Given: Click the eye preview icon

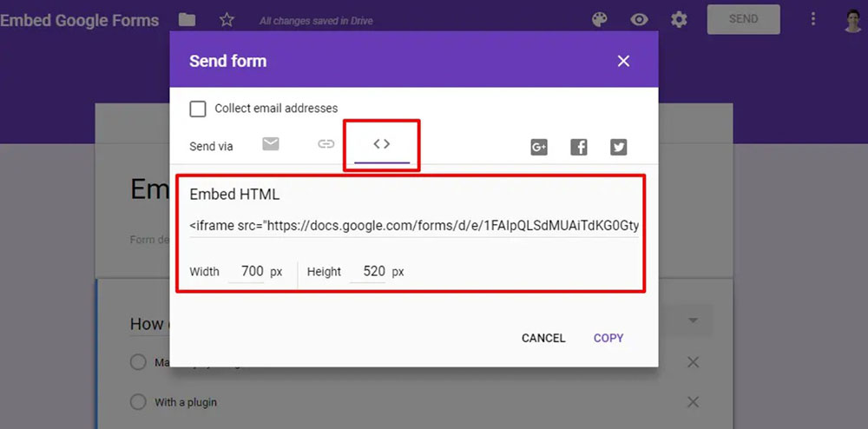Looking at the screenshot, I should coord(640,19).
